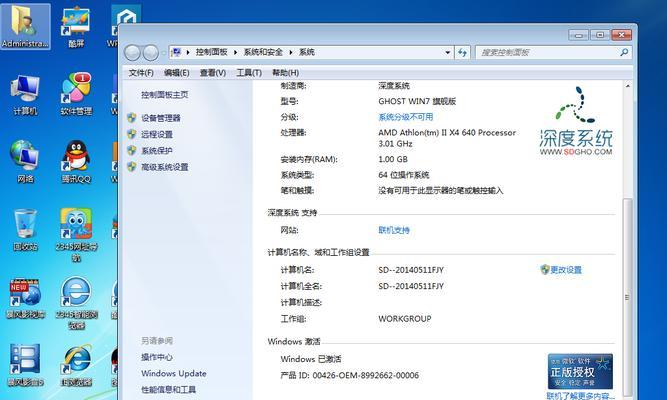Image resolution: width=667 pixels, height=400 pixels.
Task: Open the 查看(V) menu
Action: [213, 73]
